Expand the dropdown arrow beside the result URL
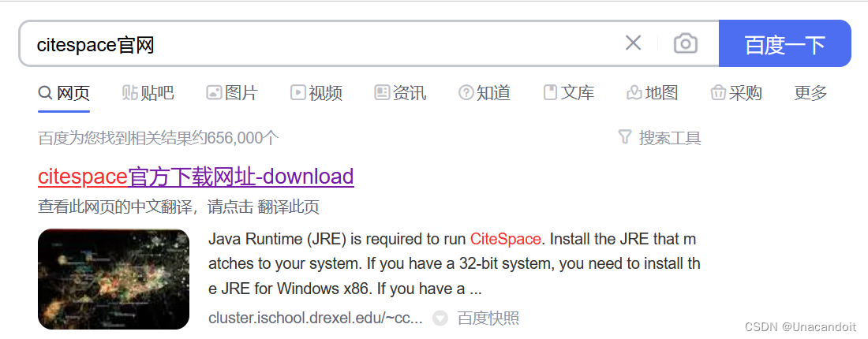This screenshot has width=868, height=339. [x=440, y=319]
